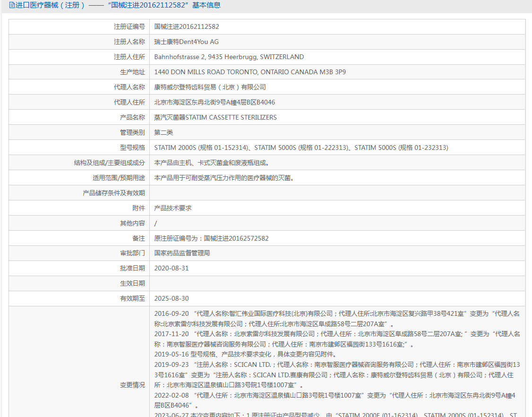Select expiry date 2025-08-30
Screen dimensions: 532x417
click(172, 298)
